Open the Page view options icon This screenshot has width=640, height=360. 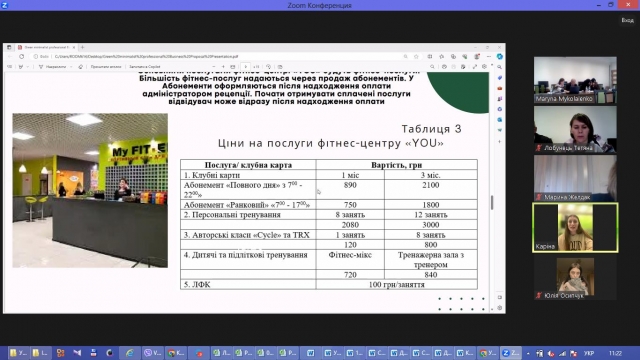pos(280,67)
